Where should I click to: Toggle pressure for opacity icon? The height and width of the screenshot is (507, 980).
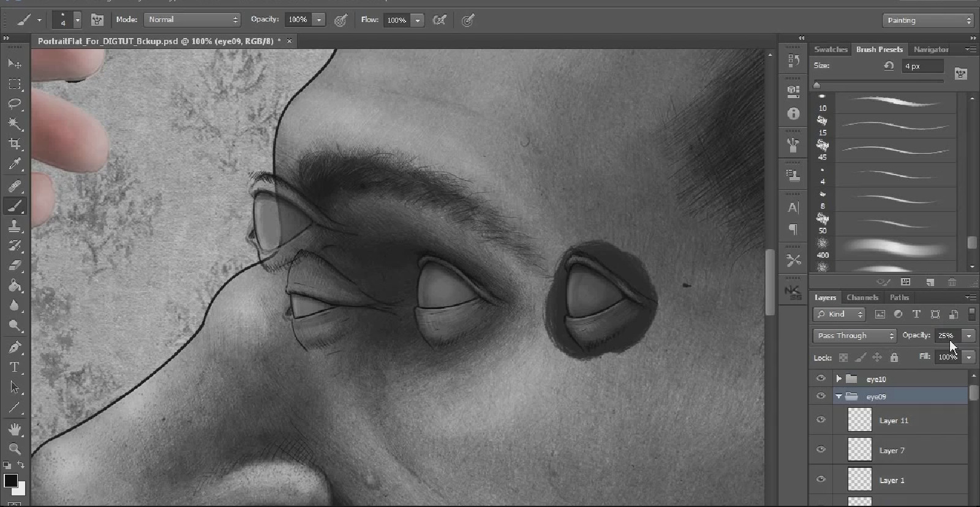tap(341, 20)
